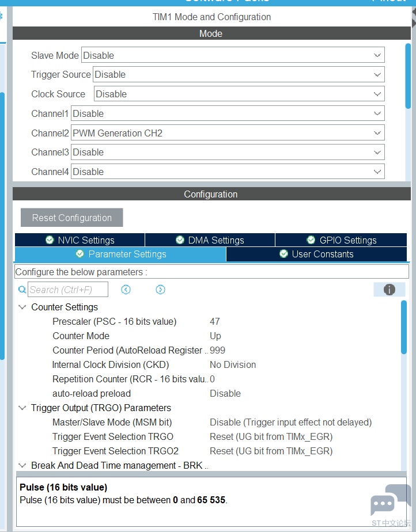
Task: Open Channel1 dropdown
Action: (228, 113)
